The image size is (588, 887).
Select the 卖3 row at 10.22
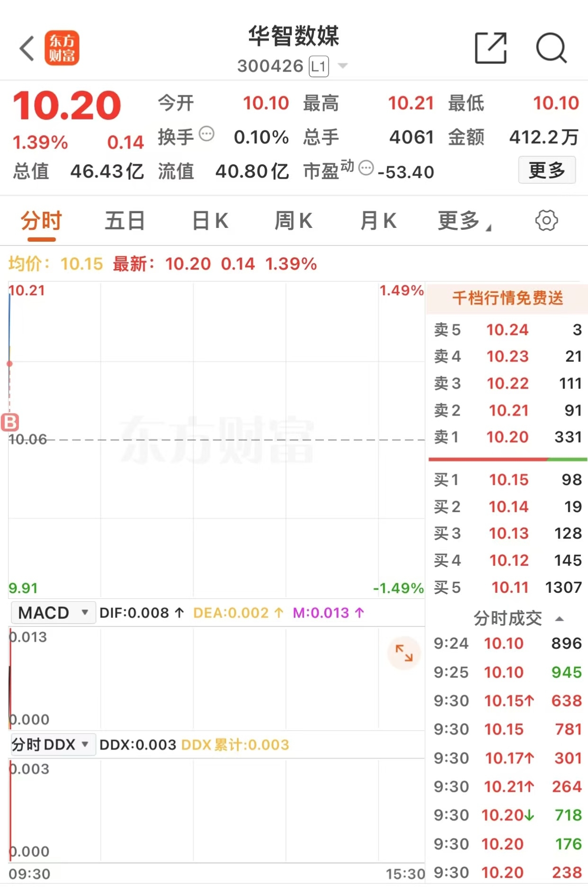click(x=508, y=383)
